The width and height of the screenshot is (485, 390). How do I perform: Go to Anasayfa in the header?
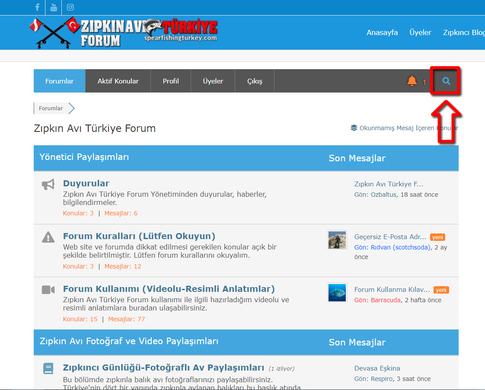point(382,33)
